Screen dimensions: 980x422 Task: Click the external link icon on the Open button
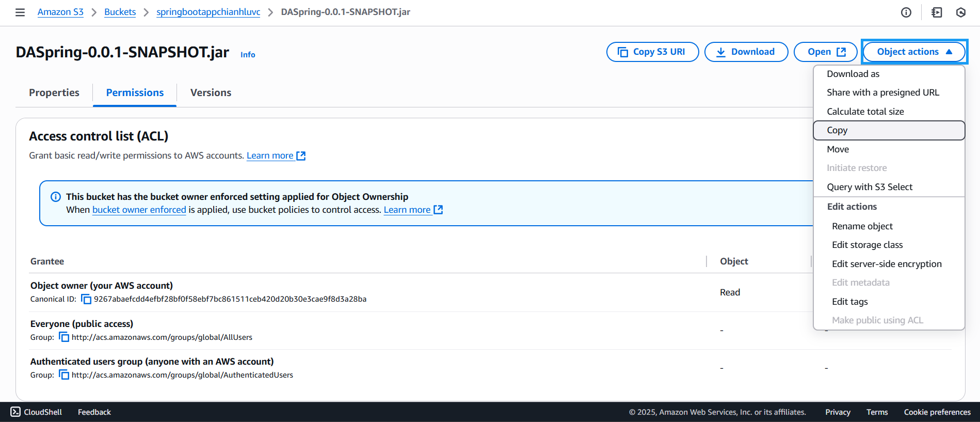click(841, 52)
